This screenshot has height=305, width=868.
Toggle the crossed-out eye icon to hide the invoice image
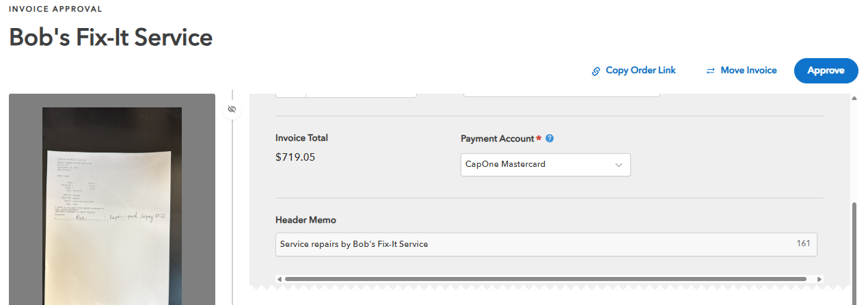[x=232, y=109]
